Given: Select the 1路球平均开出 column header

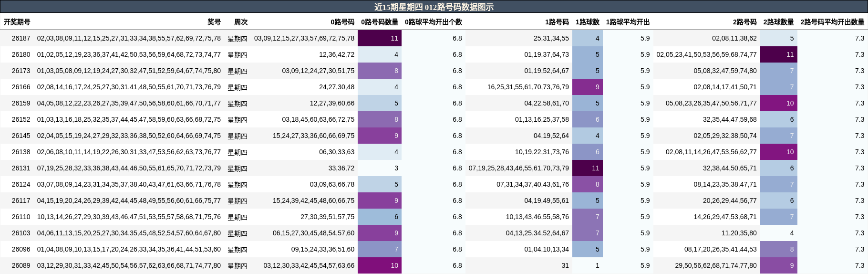Looking at the screenshot, I should [x=628, y=22].
